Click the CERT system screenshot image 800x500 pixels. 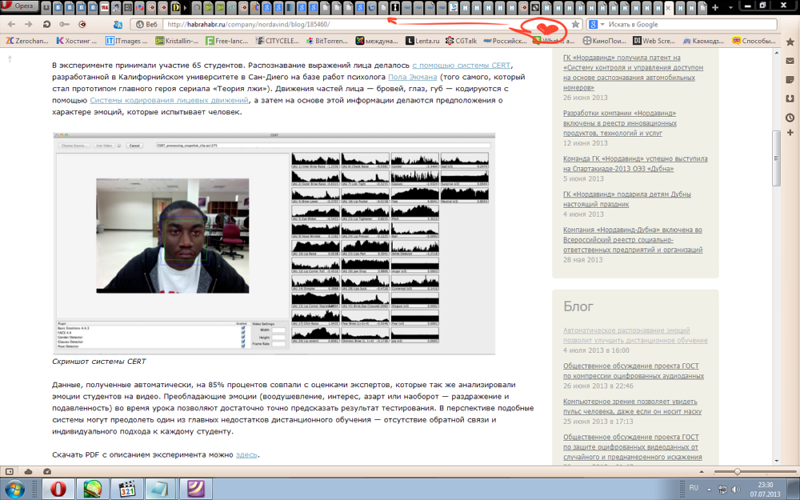click(x=273, y=242)
